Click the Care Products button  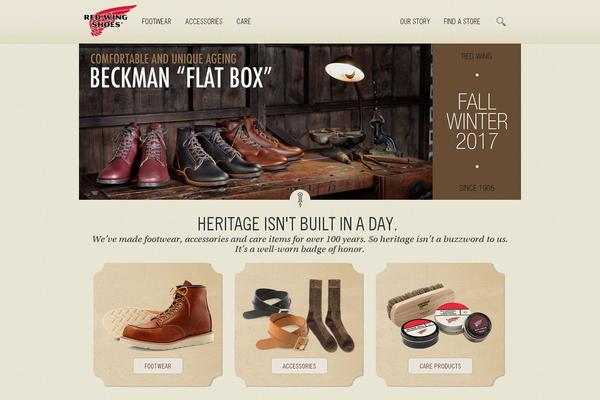point(440,366)
